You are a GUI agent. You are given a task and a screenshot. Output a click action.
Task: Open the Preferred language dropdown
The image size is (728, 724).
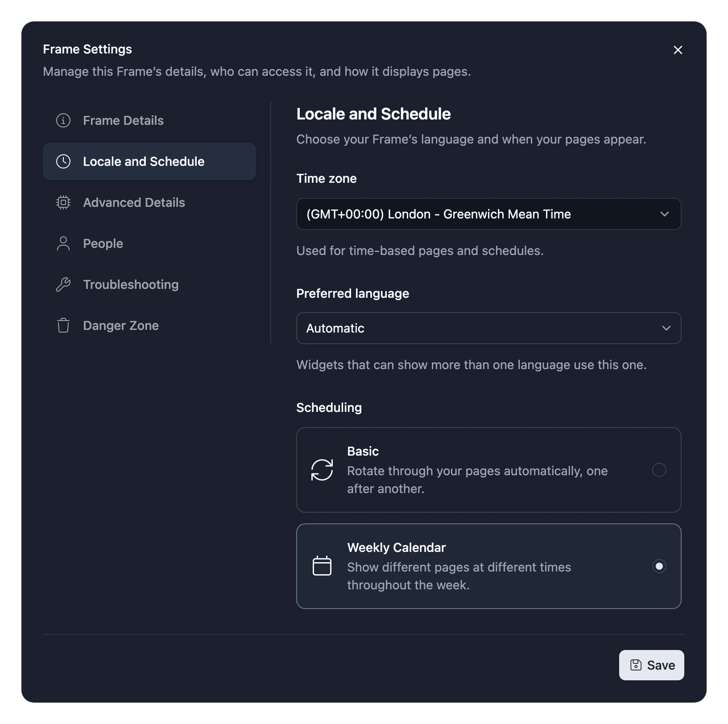[x=489, y=328]
